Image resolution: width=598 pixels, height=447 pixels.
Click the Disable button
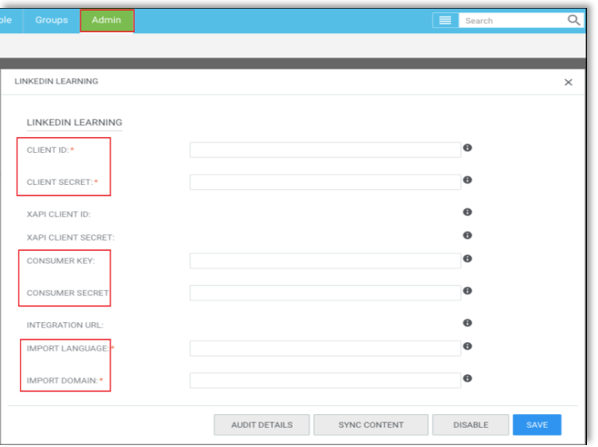(x=471, y=424)
